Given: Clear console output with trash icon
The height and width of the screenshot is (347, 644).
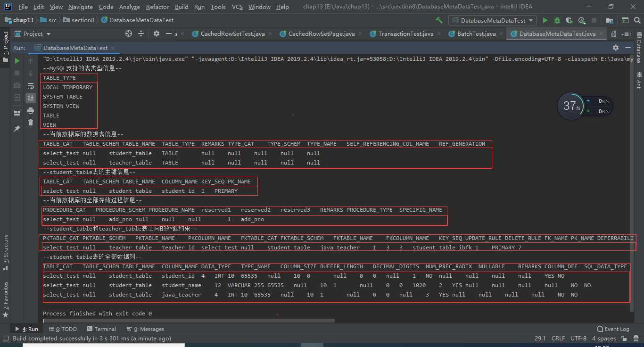Looking at the screenshot, I should point(31,123).
